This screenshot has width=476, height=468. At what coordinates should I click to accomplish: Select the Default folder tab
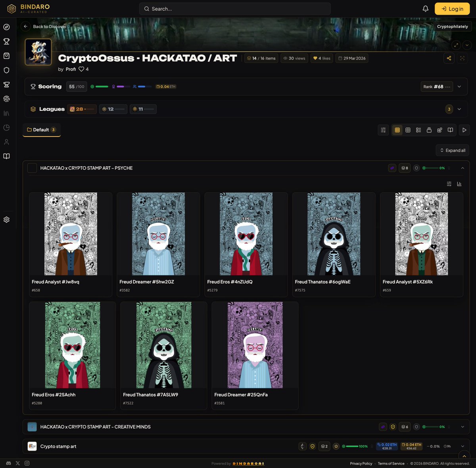(42, 130)
